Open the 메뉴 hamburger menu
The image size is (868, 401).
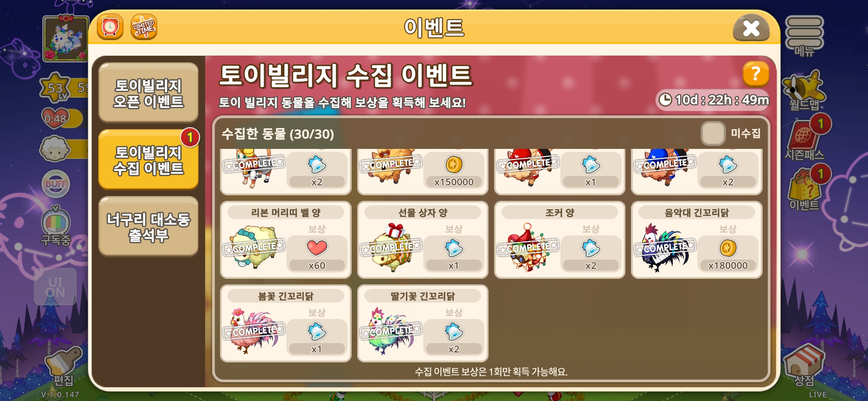804,36
